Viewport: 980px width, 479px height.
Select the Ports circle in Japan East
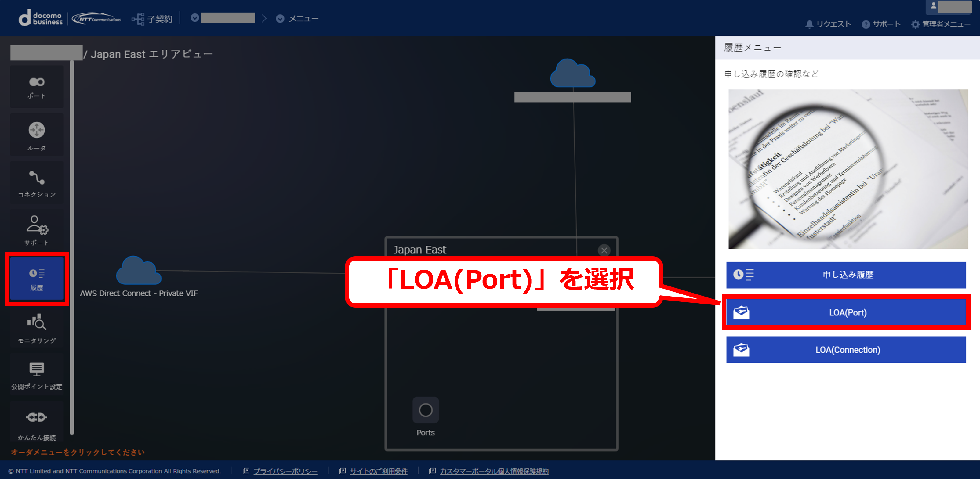pyautogui.click(x=425, y=410)
